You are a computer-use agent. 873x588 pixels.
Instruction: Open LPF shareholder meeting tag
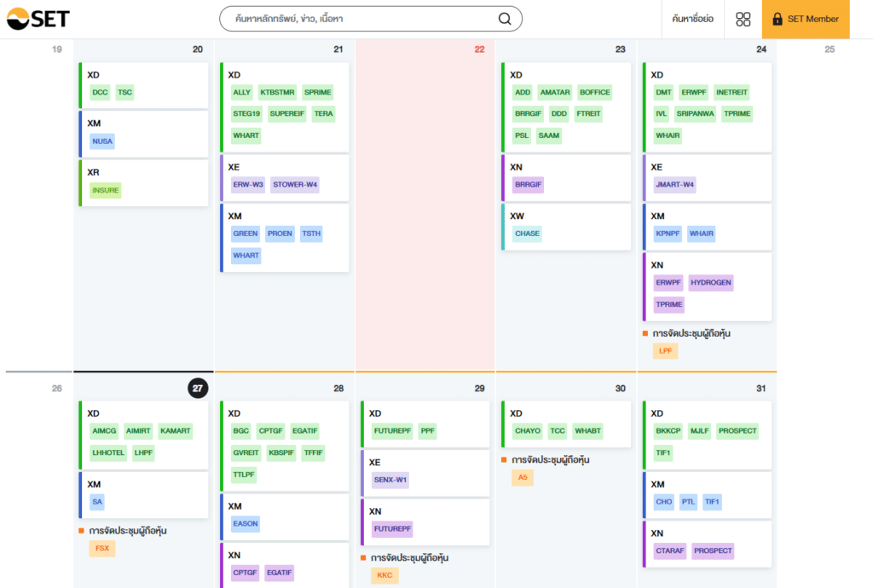click(x=665, y=351)
